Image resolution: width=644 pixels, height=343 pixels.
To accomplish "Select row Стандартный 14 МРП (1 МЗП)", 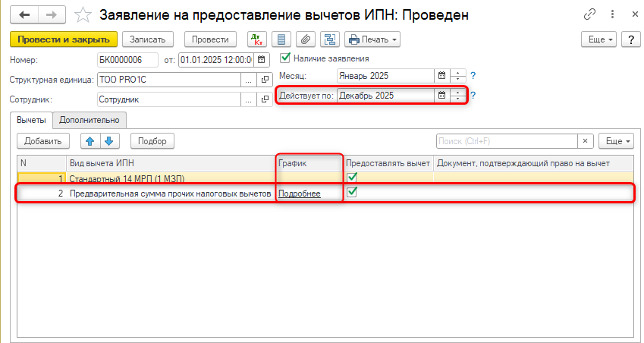I will click(x=325, y=178).
